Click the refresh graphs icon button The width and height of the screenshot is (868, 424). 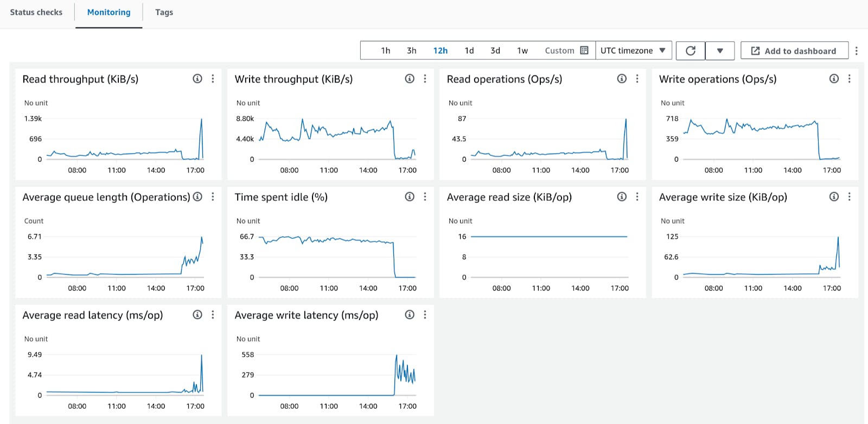tap(691, 50)
